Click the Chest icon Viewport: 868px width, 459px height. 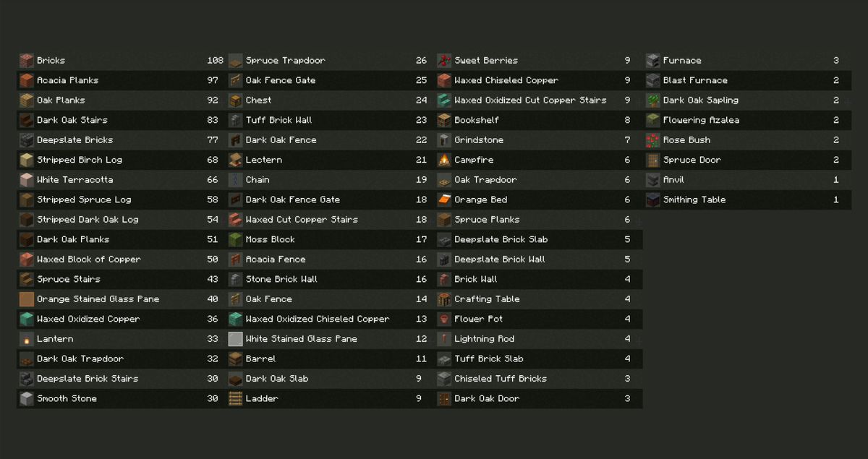(235, 100)
